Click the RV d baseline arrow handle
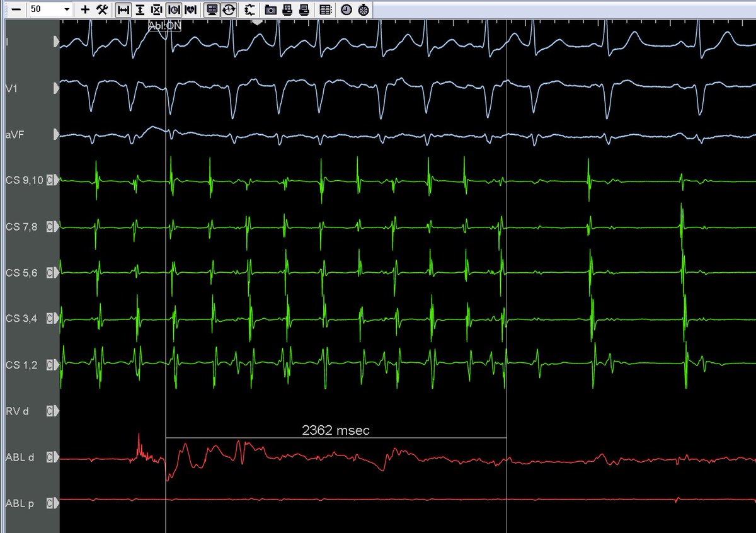 coord(57,411)
